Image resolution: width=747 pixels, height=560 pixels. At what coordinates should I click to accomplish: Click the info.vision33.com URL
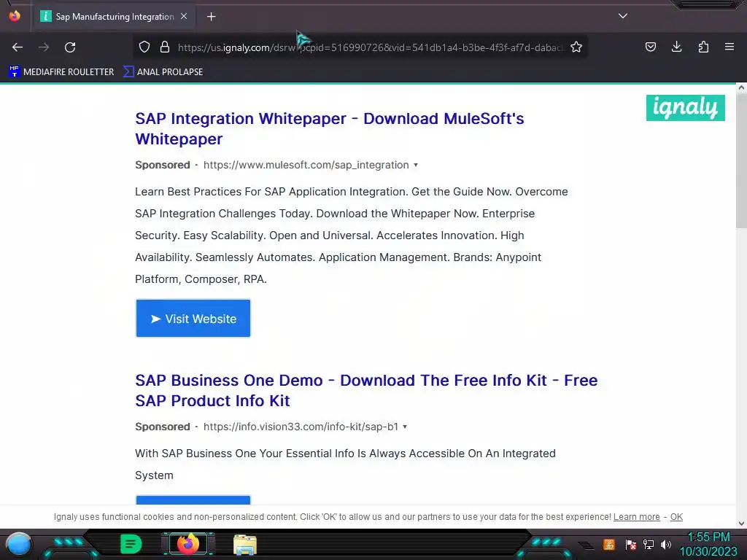click(x=301, y=427)
